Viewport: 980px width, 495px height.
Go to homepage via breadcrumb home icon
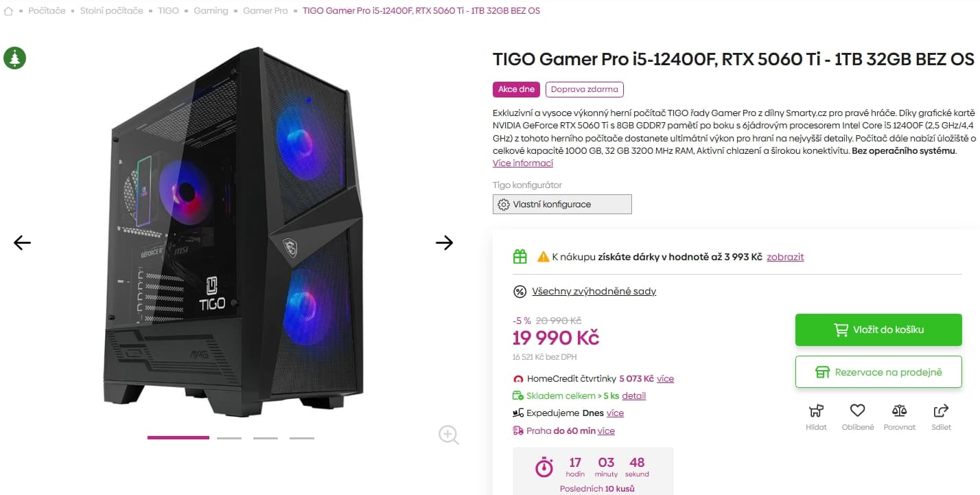[x=7, y=10]
